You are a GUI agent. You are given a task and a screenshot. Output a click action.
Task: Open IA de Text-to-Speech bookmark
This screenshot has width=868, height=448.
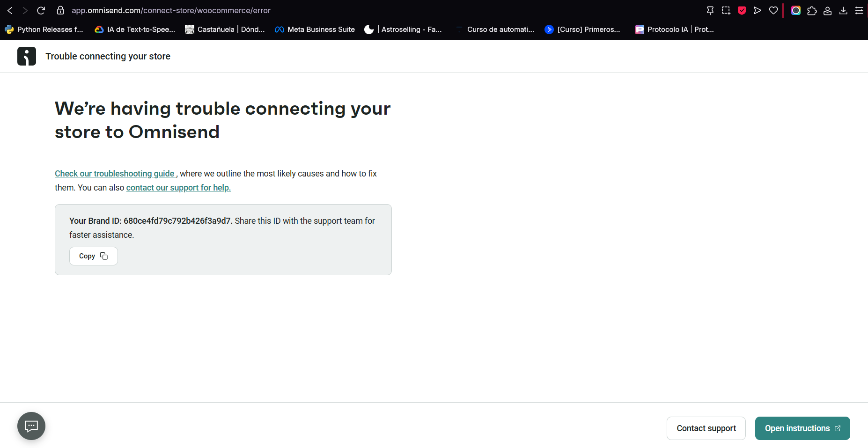click(x=135, y=29)
